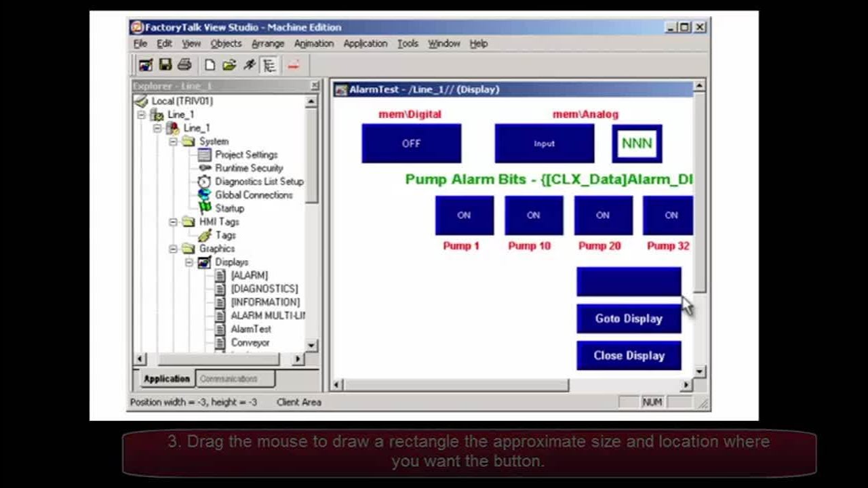
Task: Click the Pump 10 ON button
Action: coord(534,216)
